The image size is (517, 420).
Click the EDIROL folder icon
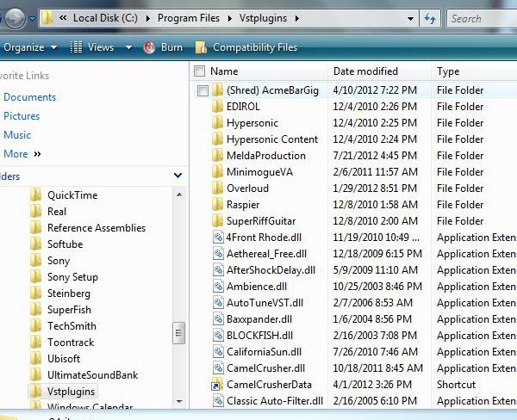pyautogui.click(x=218, y=107)
